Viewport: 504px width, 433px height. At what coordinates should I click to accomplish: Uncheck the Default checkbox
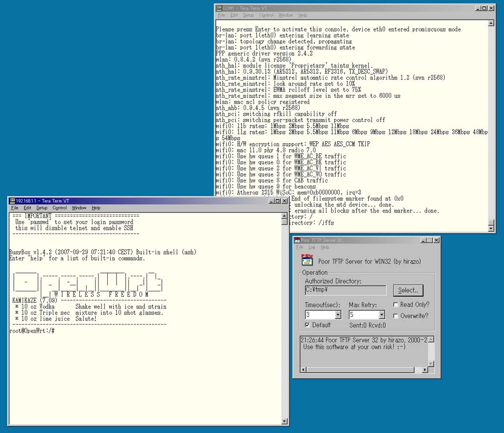(307, 325)
